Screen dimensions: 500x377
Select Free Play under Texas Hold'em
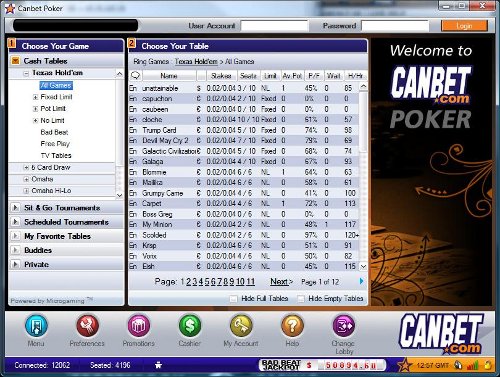tap(55, 144)
